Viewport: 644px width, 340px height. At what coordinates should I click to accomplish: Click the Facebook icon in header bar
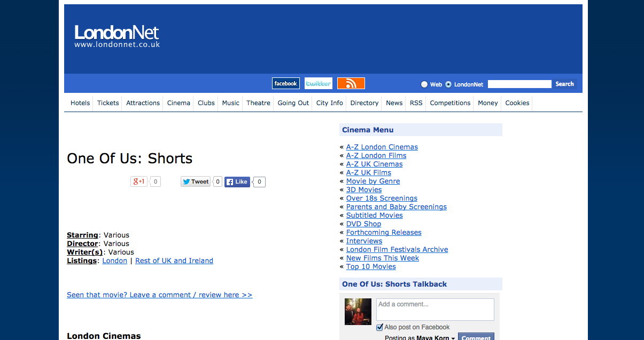tap(285, 83)
